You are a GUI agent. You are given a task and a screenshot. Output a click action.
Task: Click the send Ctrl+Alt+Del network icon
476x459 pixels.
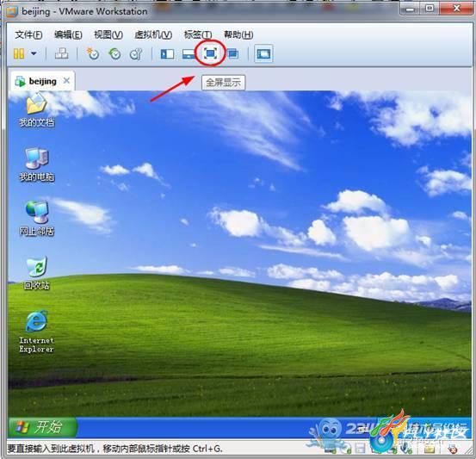pyautogui.click(x=61, y=53)
